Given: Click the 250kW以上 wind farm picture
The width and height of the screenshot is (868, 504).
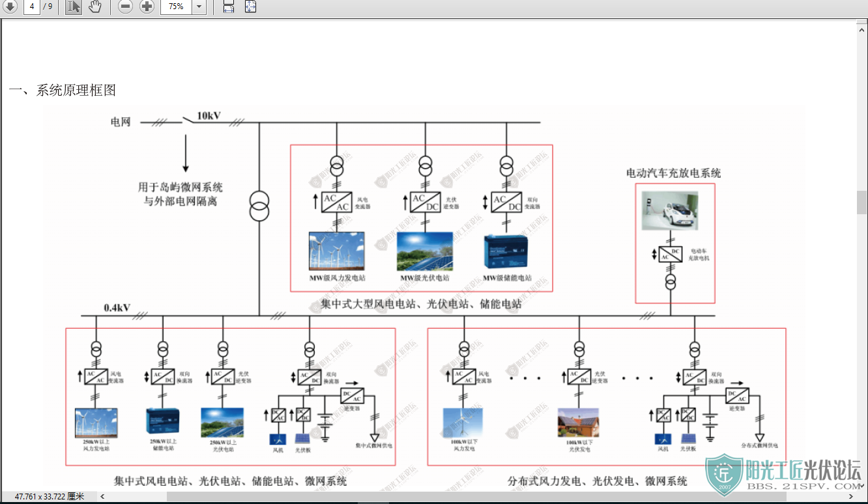Looking at the screenshot, I should (96, 422).
